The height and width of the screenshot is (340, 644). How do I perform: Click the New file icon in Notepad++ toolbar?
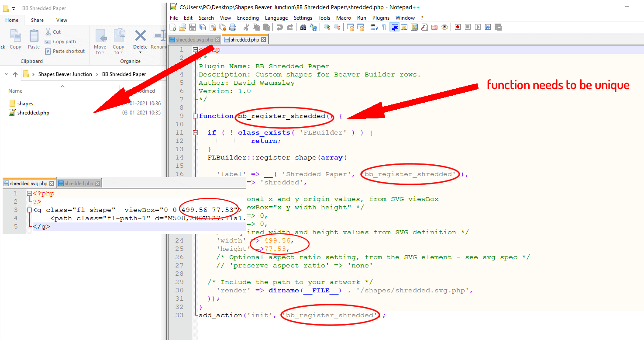pos(173,27)
